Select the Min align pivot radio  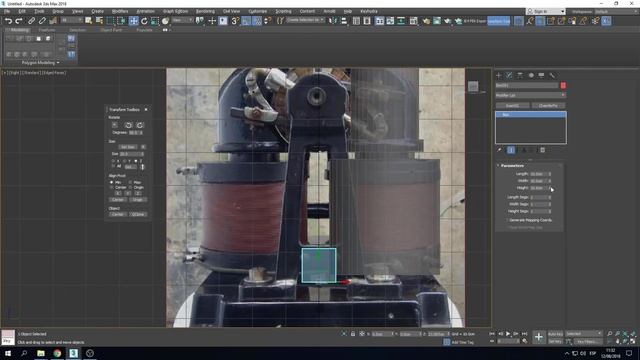[111, 182]
